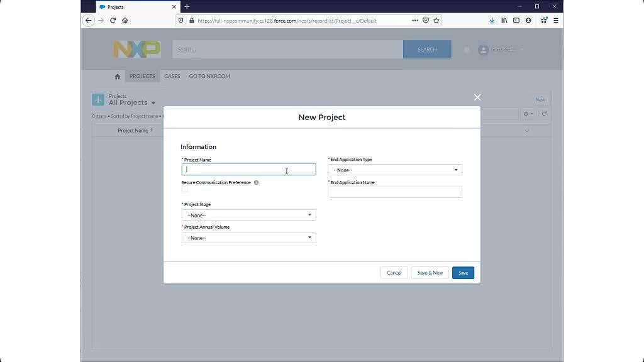Open the Firefox library icon
Screen dimensions: 644x362
pos(504,20)
